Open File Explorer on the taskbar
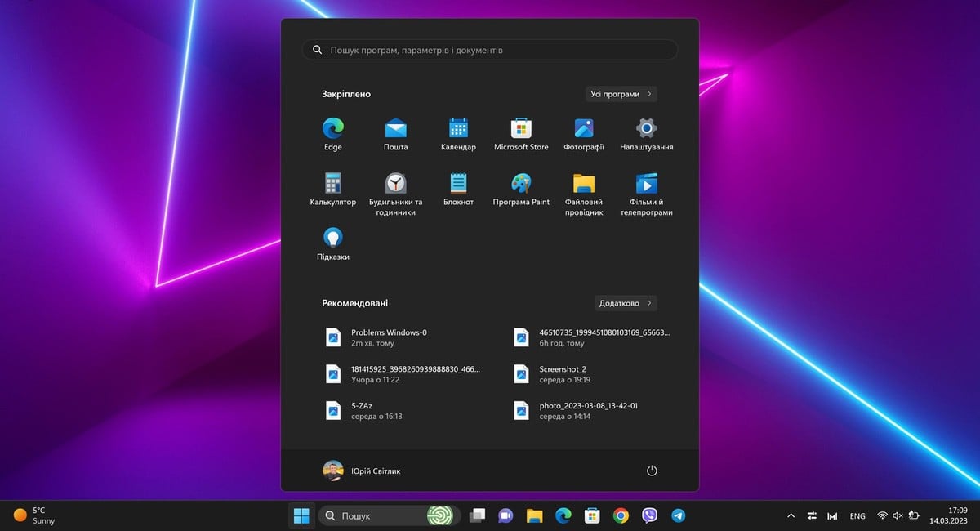 (x=535, y=515)
